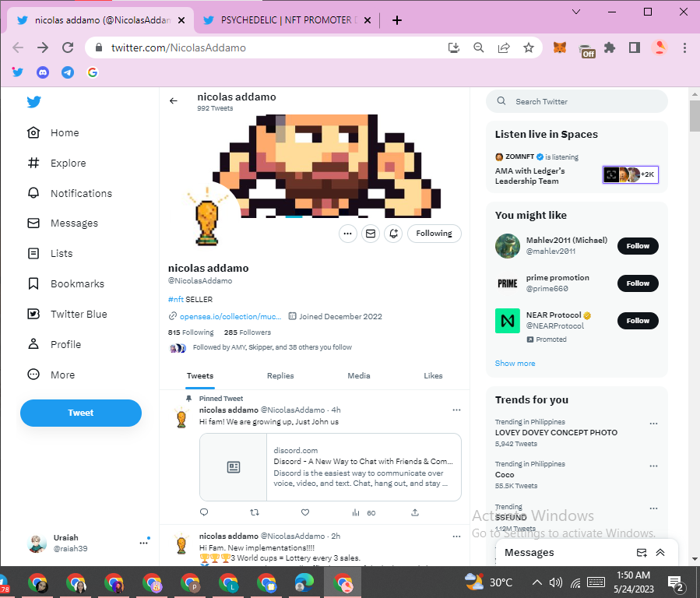Click Show more under You might like

tap(515, 364)
